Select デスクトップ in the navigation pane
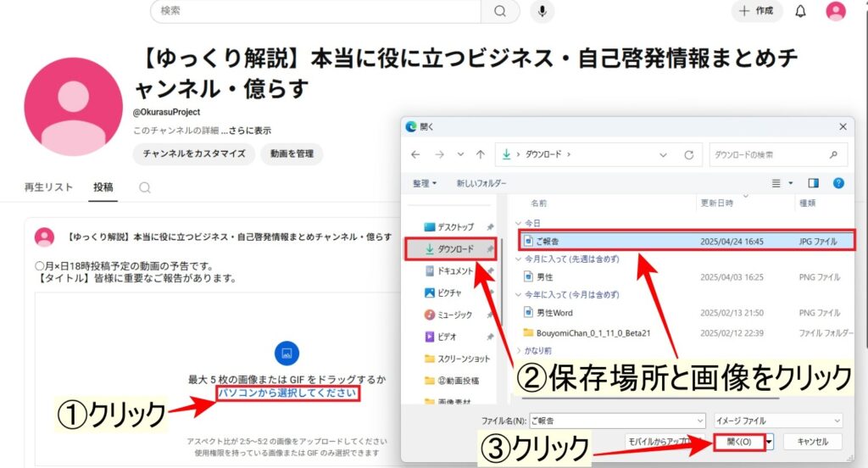Viewport: 868px width, 468px height. [x=455, y=226]
